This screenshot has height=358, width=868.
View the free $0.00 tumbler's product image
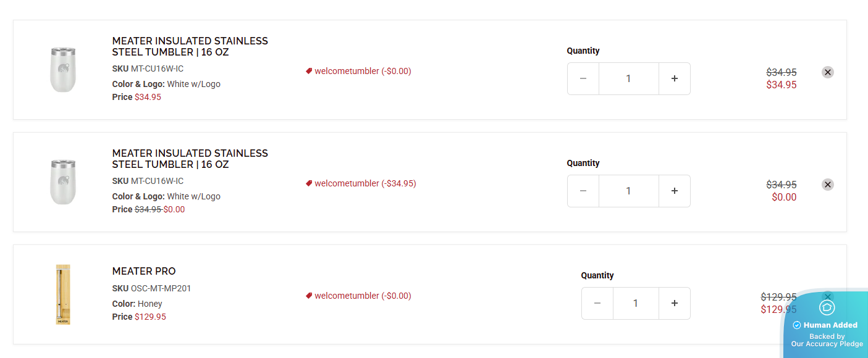[63, 182]
